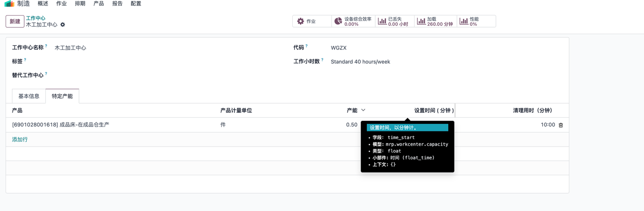The image size is (644, 211).
Task: Click the gear icon in 作业 stat button
Action: tap(300, 21)
